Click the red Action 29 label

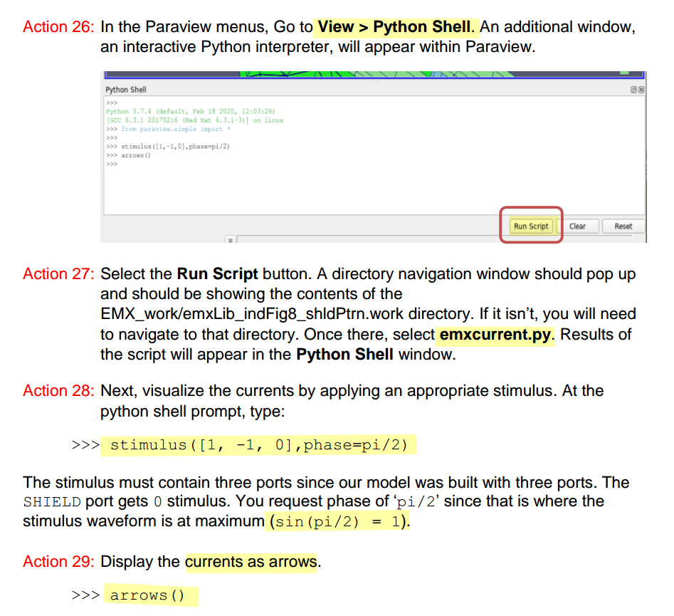[58, 562]
